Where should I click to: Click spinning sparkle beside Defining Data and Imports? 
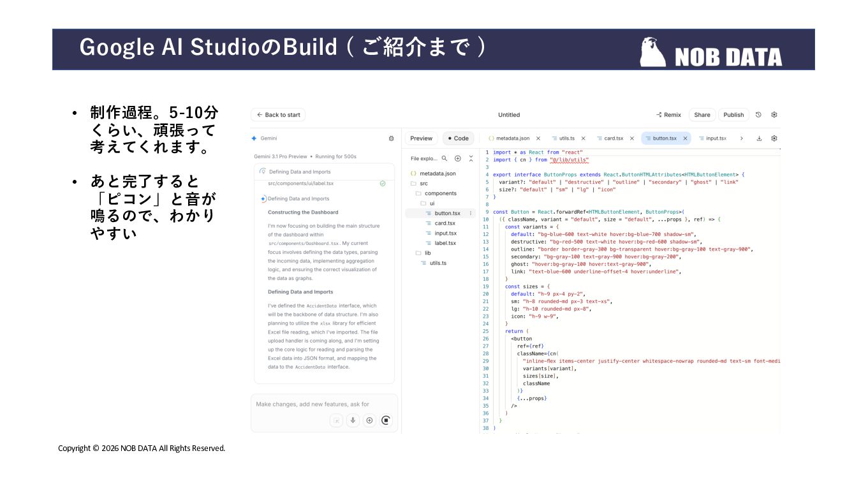(x=263, y=198)
